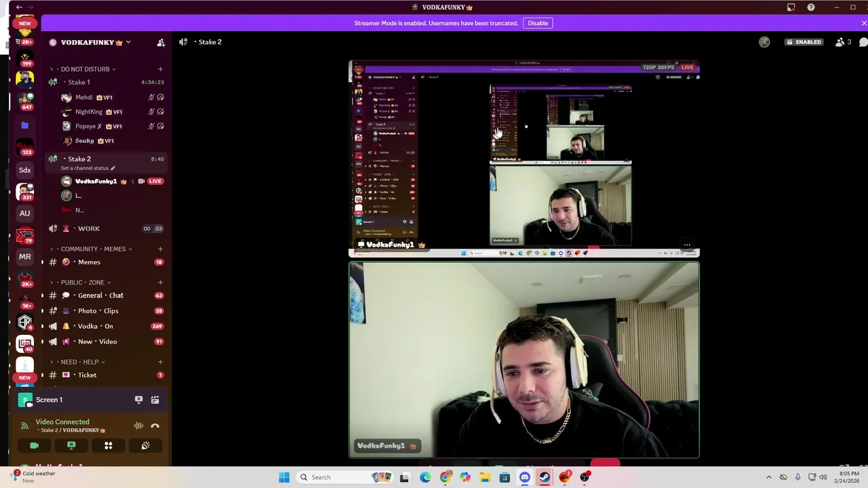Click Popeye X's deafened headphone icon
Viewport: 868px width, 488px height.
point(161,126)
